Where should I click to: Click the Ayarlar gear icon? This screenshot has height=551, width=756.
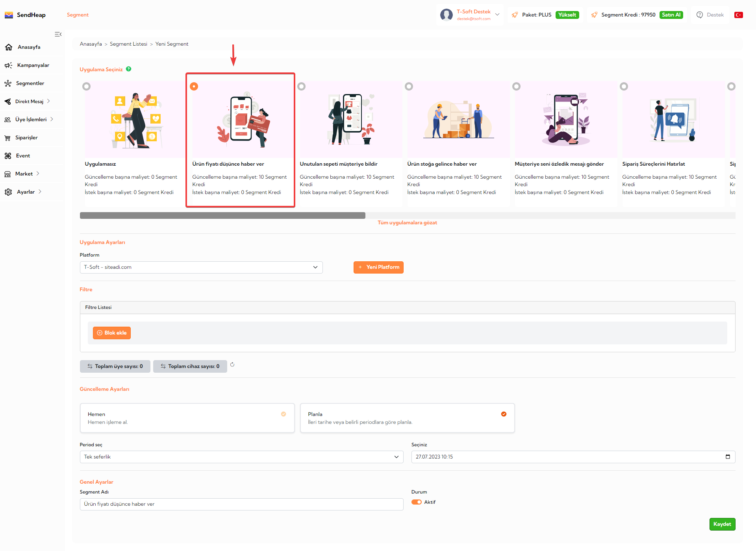pos(8,192)
